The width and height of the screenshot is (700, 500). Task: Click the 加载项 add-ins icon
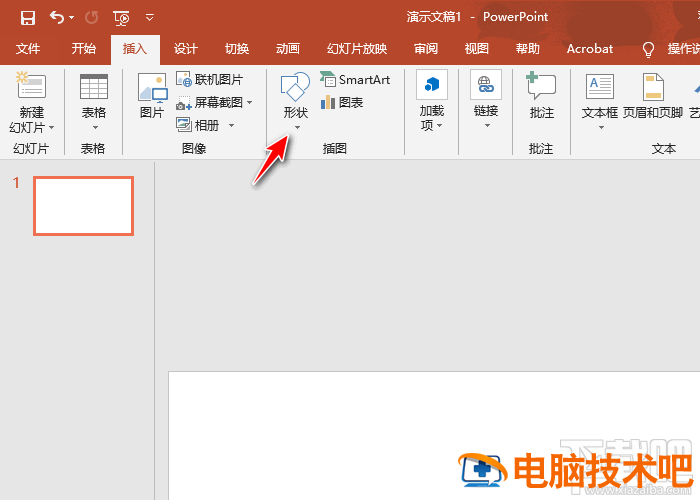click(432, 84)
